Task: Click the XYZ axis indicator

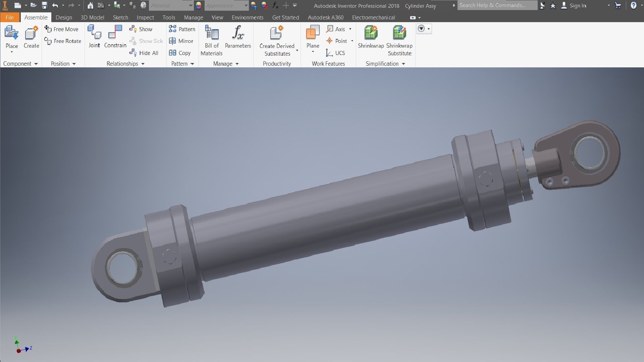Action: coord(22,345)
